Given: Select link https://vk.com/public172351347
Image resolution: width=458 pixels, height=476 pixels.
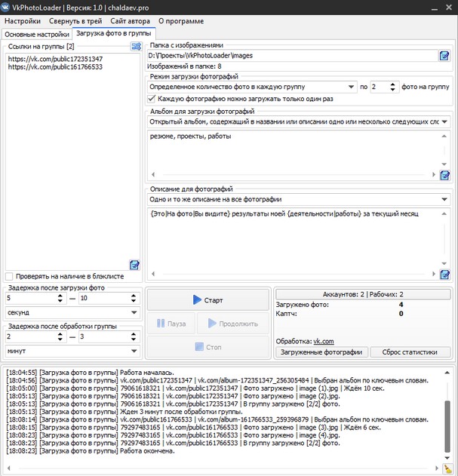Looking at the screenshot, I should point(55,59).
